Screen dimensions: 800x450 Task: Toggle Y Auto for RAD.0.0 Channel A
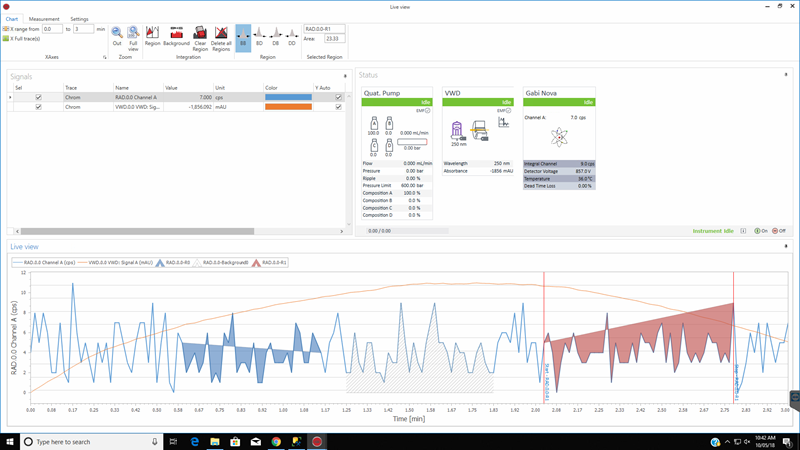338,97
